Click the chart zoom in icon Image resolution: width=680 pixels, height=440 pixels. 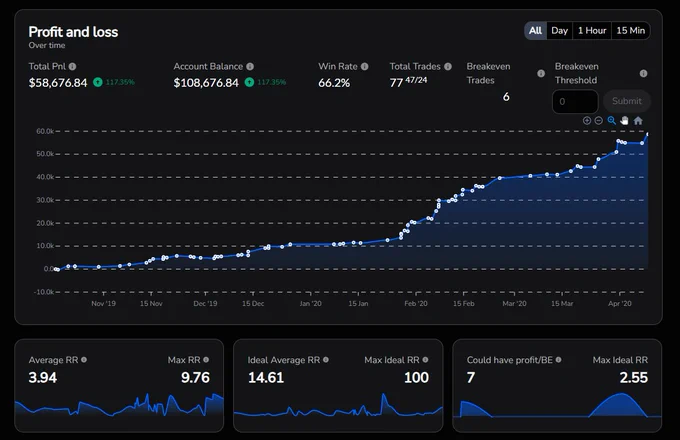(587, 121)
